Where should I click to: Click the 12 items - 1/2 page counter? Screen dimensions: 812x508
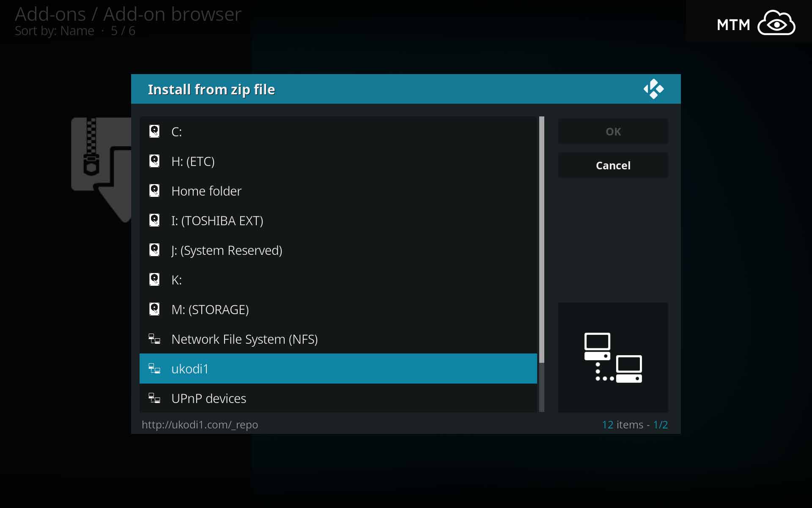635,424
